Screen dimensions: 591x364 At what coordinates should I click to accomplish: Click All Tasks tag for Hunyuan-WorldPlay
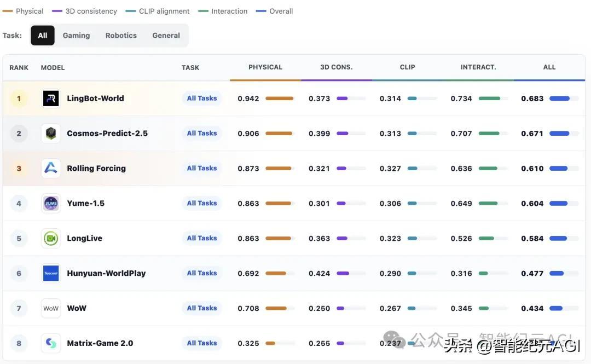202,273
